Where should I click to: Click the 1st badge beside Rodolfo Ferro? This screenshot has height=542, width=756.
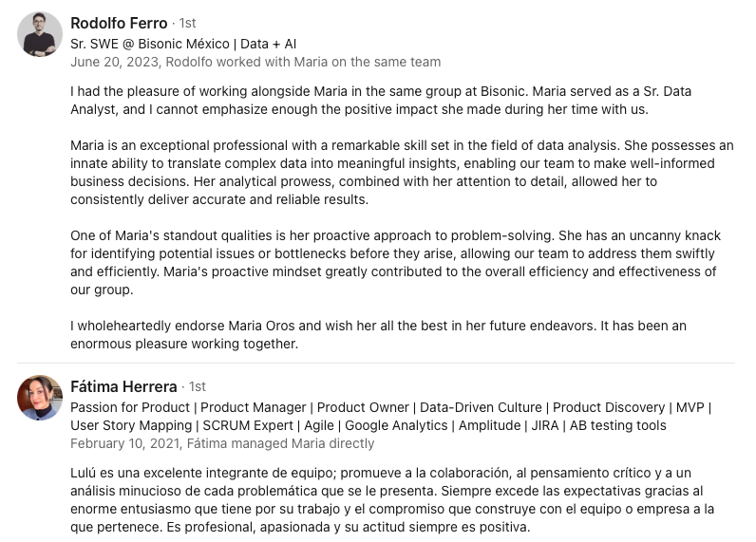coord(186,23)
